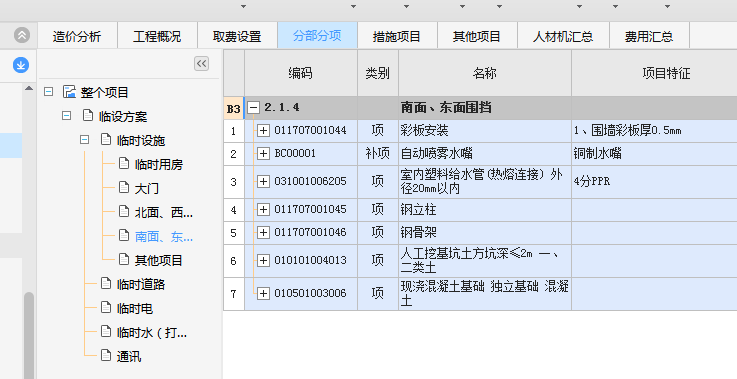Click the left panel scroll-up arrow
The height and width of the screenshot is (379, 737).
[29, 88]
